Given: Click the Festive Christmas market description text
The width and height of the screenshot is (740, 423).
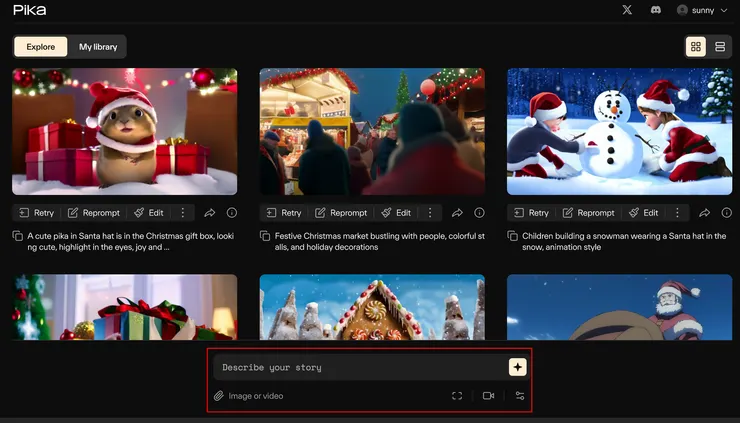Looking at the screenshot, I should [379, 241].
